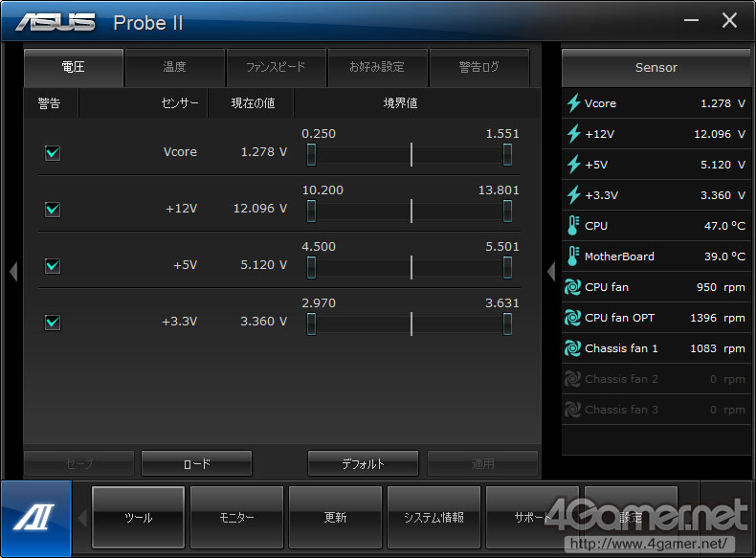Click the +5V lightning bolt sensor icon

(573, 164)
